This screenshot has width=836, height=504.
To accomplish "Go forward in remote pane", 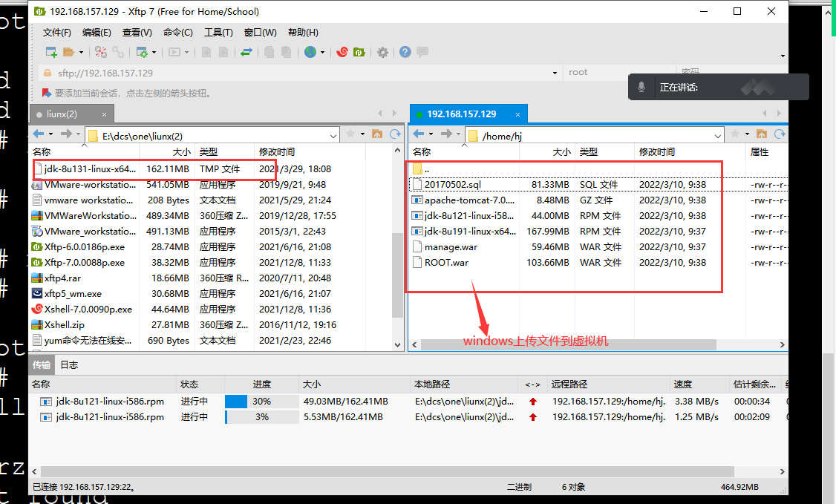I will coord(446,134).
